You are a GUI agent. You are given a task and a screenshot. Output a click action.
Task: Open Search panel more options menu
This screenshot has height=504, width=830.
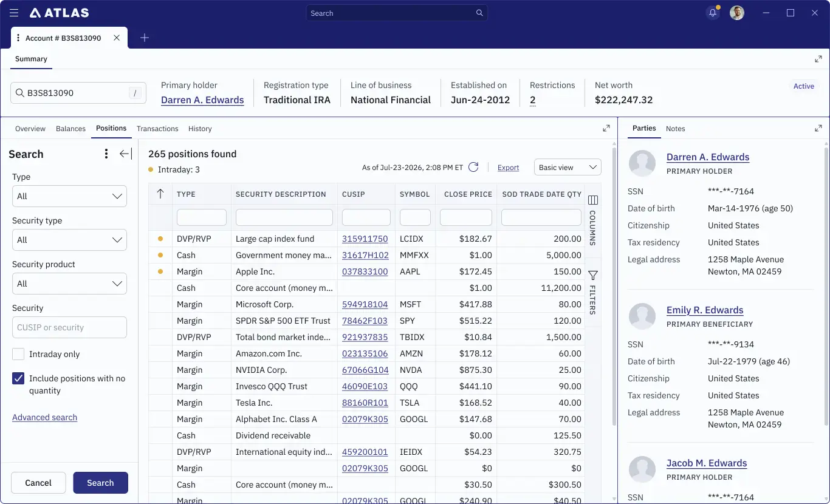[x=106, y=154]
